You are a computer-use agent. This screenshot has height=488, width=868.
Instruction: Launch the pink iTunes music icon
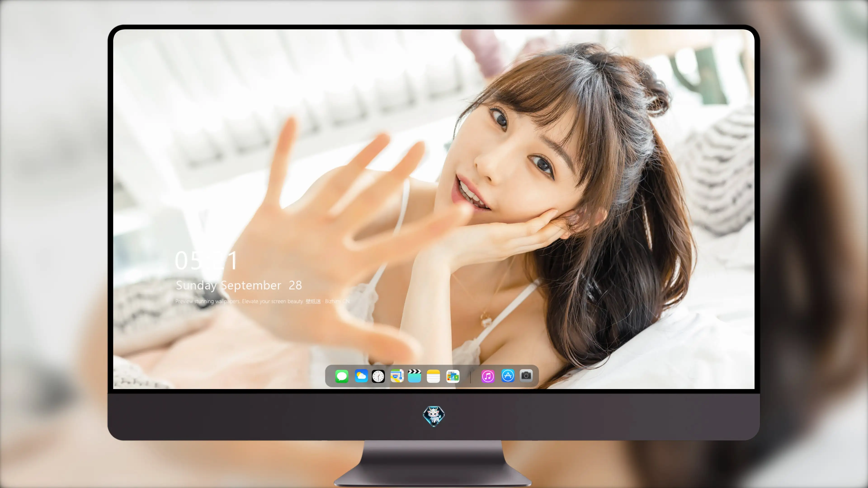(x=488, y=376)
